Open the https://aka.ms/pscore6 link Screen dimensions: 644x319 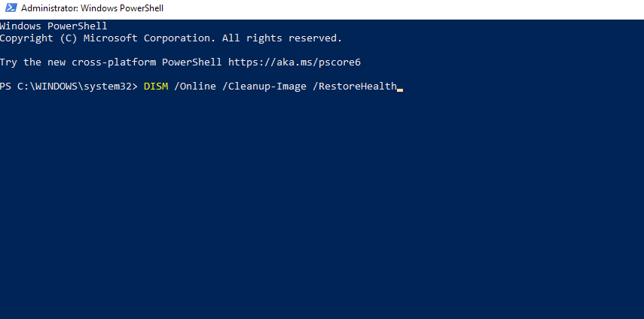point(294,62)
